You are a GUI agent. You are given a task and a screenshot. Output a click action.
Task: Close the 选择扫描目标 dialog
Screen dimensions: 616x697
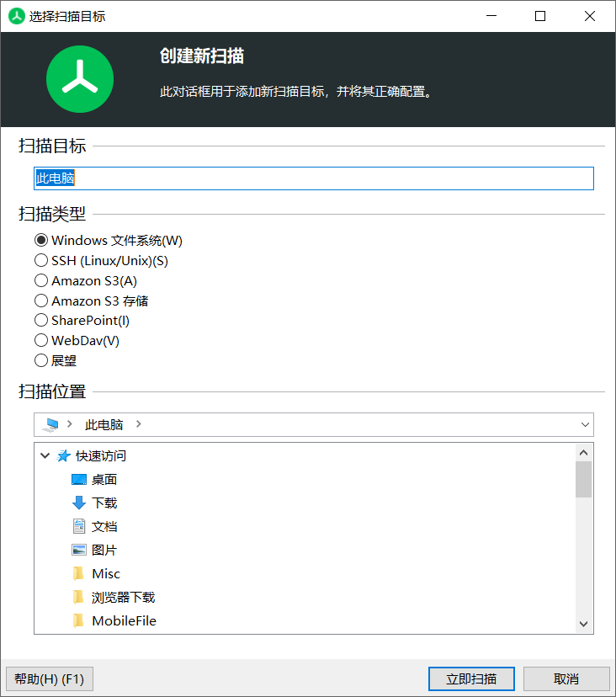(590, 16)
